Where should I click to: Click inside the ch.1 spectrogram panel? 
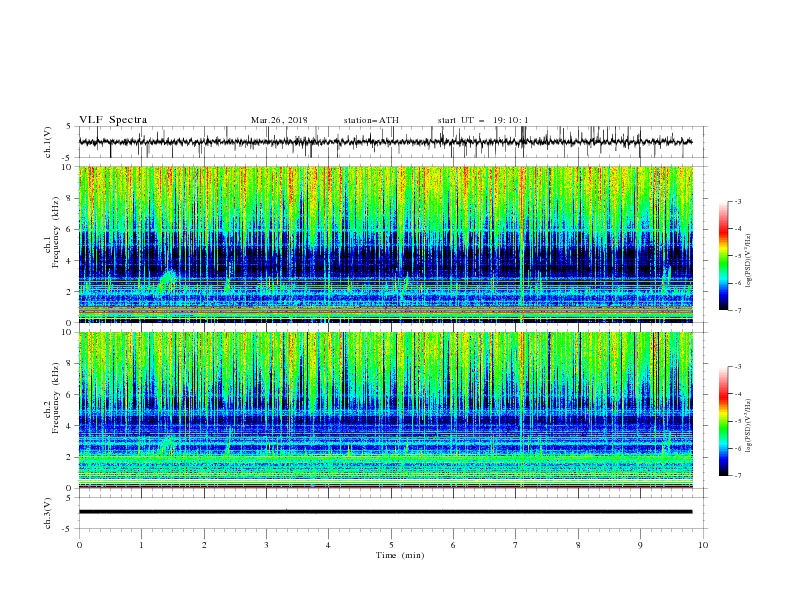click(385, 244)
